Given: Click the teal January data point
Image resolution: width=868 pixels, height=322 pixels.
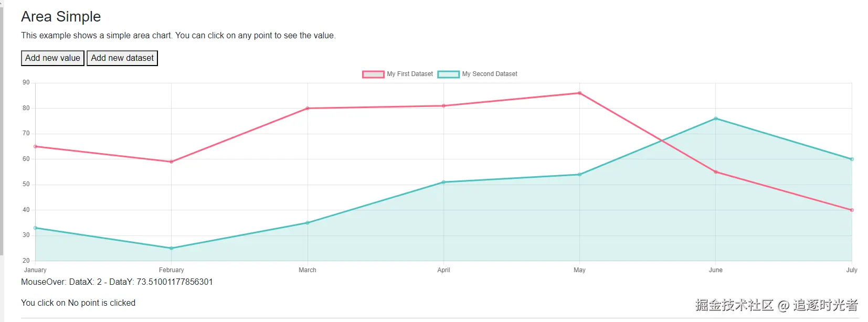Looking at the screenshot, I should click(35, 228).
